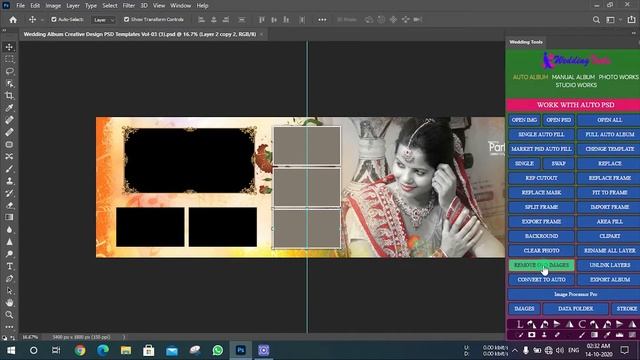Switch to the STUDIO WORKS tab

[x=576, y=85]
